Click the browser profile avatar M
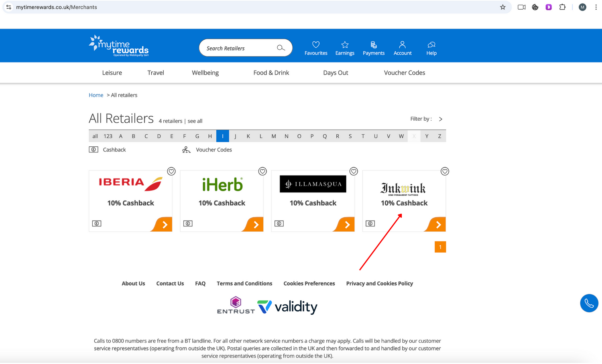The width and height of the screenshot is (602, 364). (x=582, y=7)
